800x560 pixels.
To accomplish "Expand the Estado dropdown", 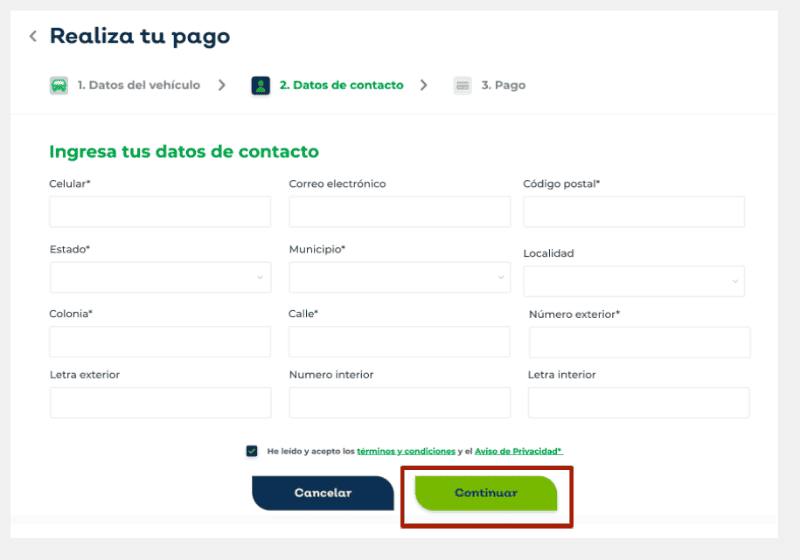I will pos(160,277).
